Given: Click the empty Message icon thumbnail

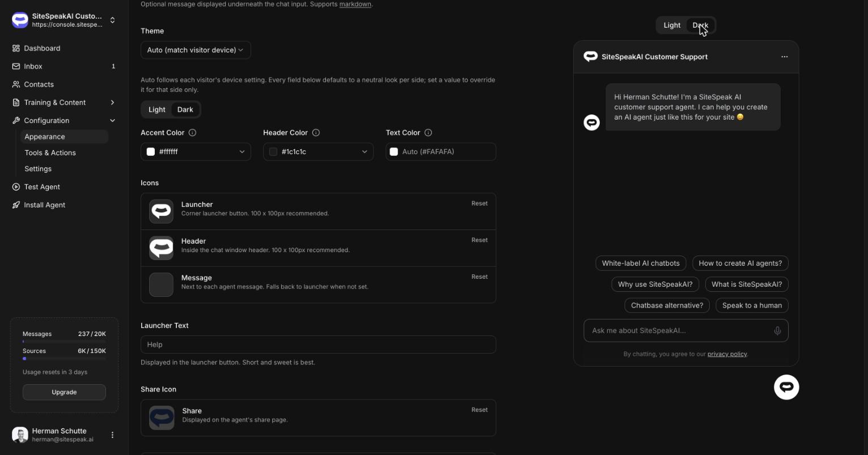Looking at the screenshot, I should [161, 285].
